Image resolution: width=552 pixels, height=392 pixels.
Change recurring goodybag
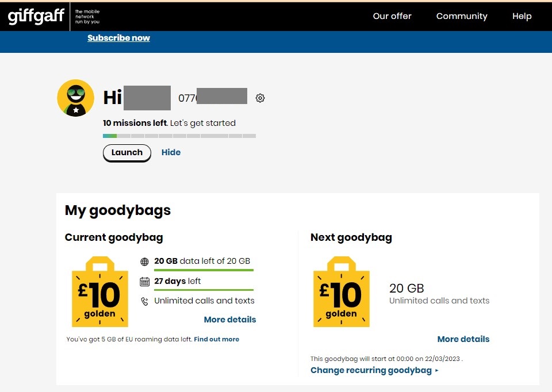(x=374, y=370)
